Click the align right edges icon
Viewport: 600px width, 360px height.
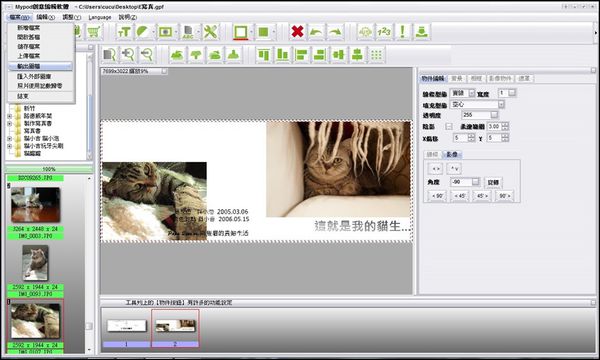320,55
